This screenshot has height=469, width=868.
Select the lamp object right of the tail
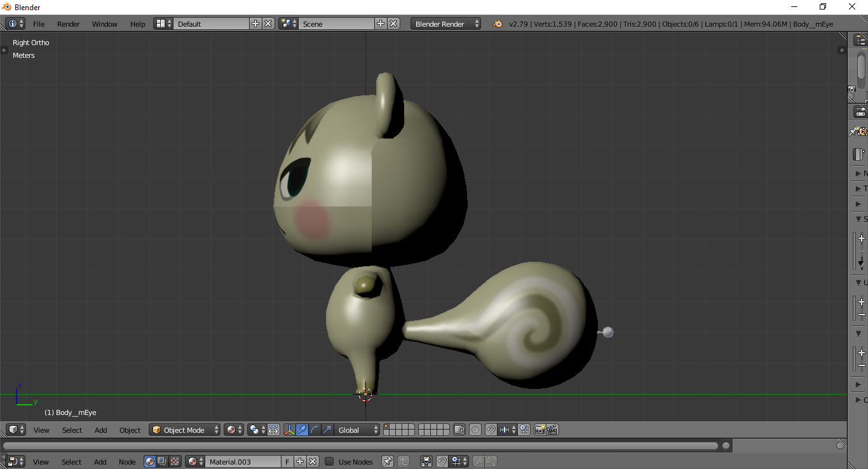(607, 332)
